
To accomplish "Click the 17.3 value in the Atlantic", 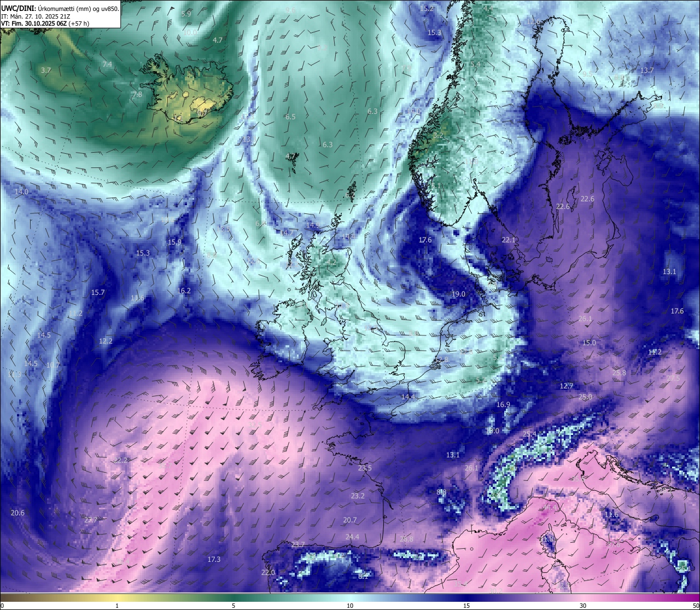I will [214, 559].
